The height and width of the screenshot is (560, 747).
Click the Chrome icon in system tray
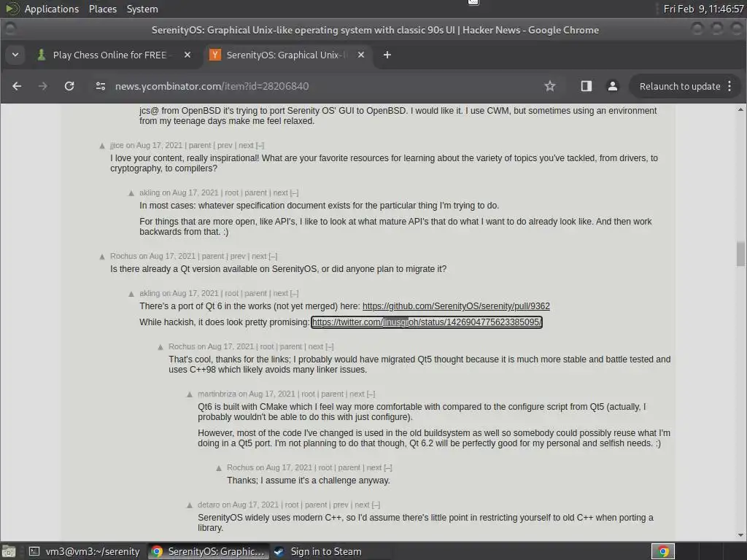pos(662,551)
